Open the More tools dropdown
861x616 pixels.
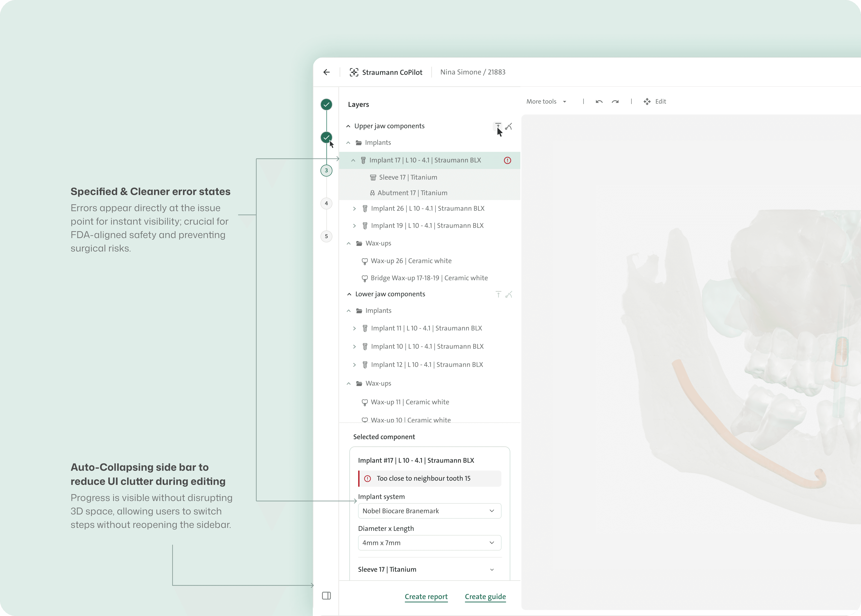coord(546,102)
